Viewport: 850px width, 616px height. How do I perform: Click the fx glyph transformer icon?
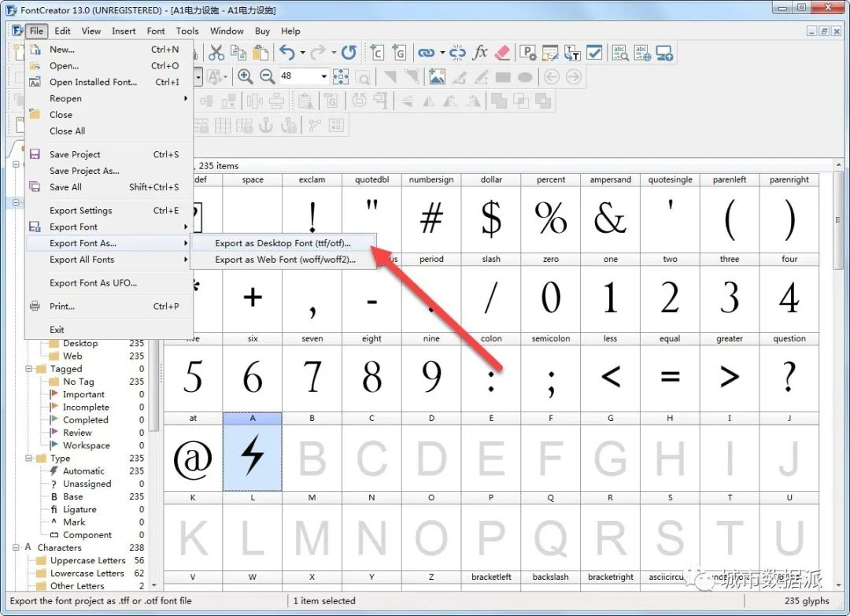coord(480,53)
